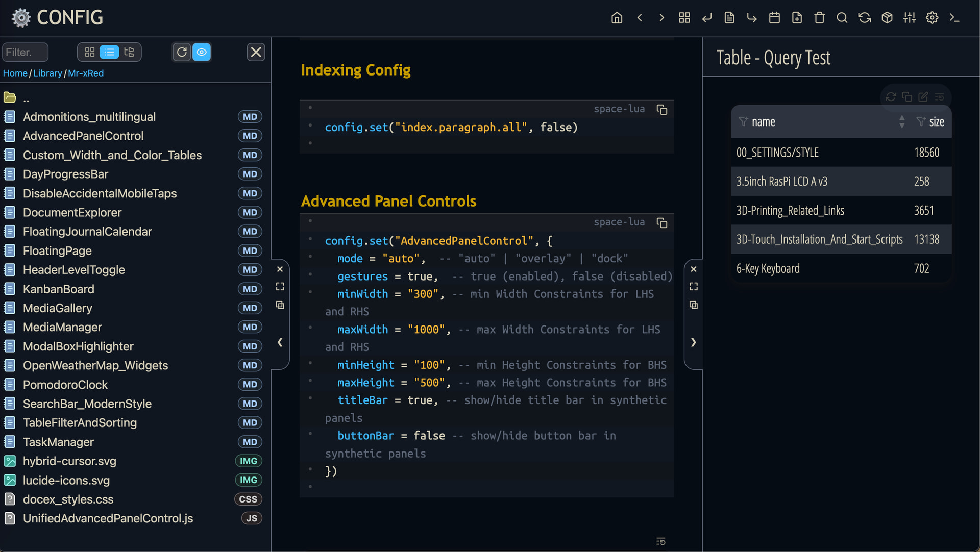
Task: Switch explorer to tree view
Action: [x=129, y=52]
